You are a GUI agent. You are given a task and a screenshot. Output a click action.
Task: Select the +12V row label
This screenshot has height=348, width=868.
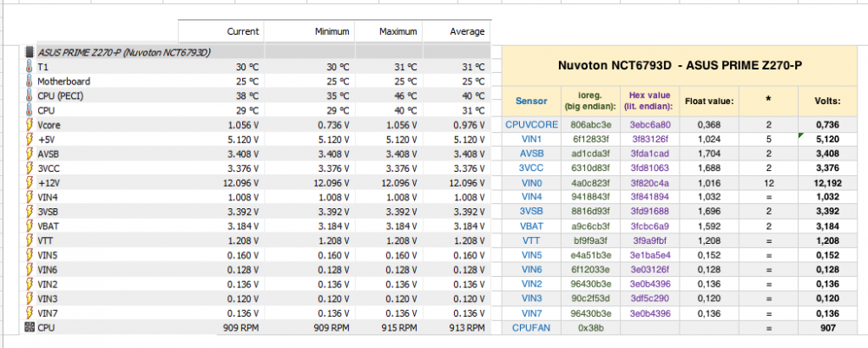[x=49, y=182]
